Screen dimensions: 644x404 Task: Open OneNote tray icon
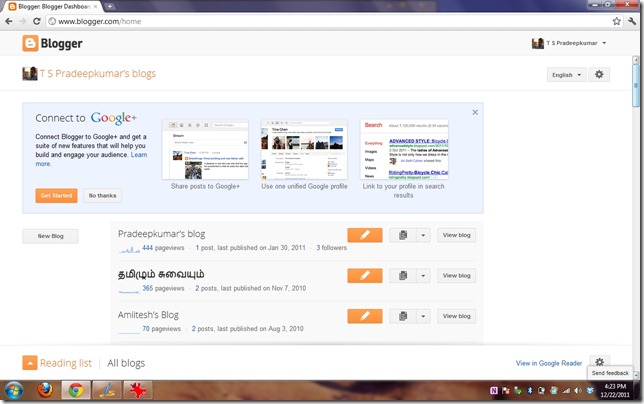(494, 390)
